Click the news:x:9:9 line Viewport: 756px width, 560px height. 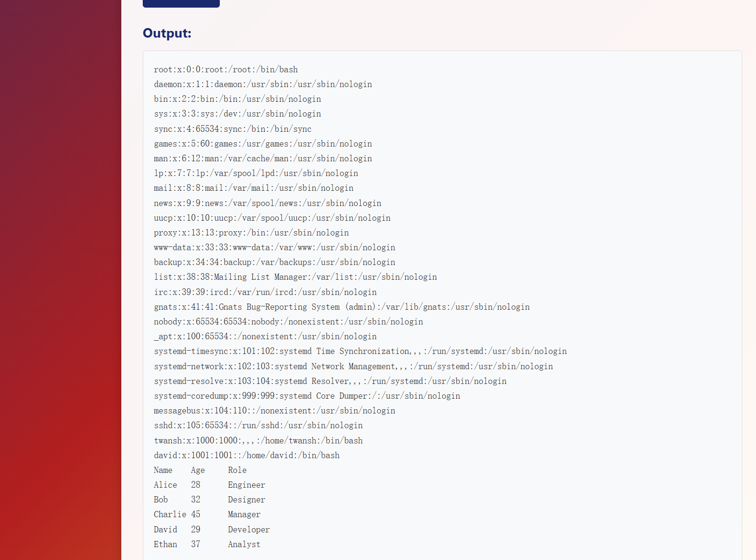tap(267, 203)
